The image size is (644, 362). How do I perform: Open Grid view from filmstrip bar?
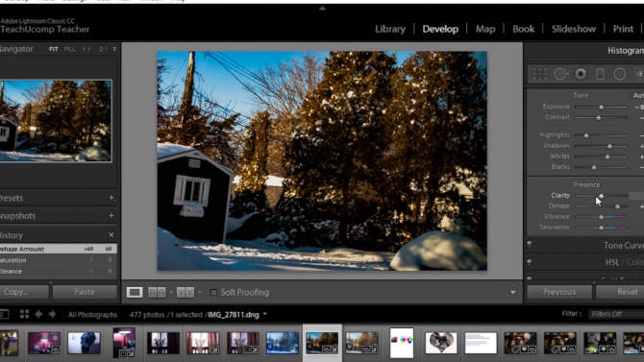[24, 314]
